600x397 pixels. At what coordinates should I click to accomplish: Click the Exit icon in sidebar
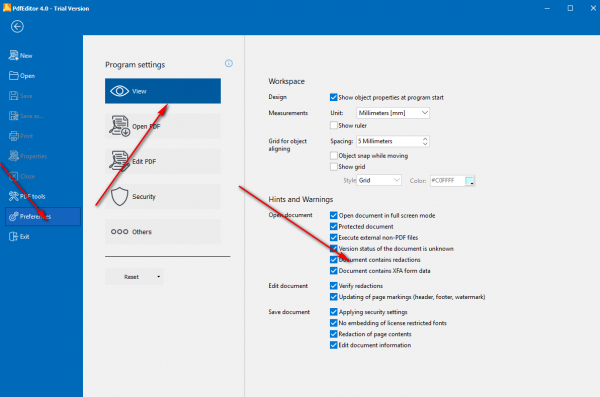(13, 237)
